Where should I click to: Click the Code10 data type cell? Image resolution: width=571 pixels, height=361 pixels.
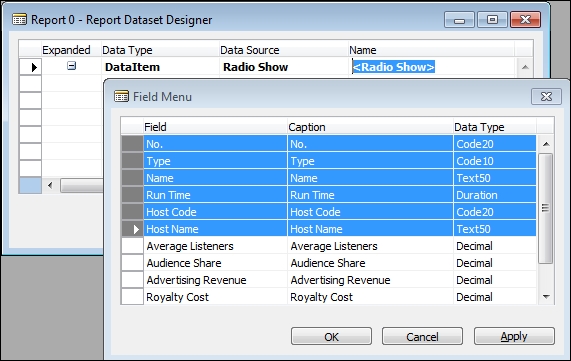[x=495, y=161]
